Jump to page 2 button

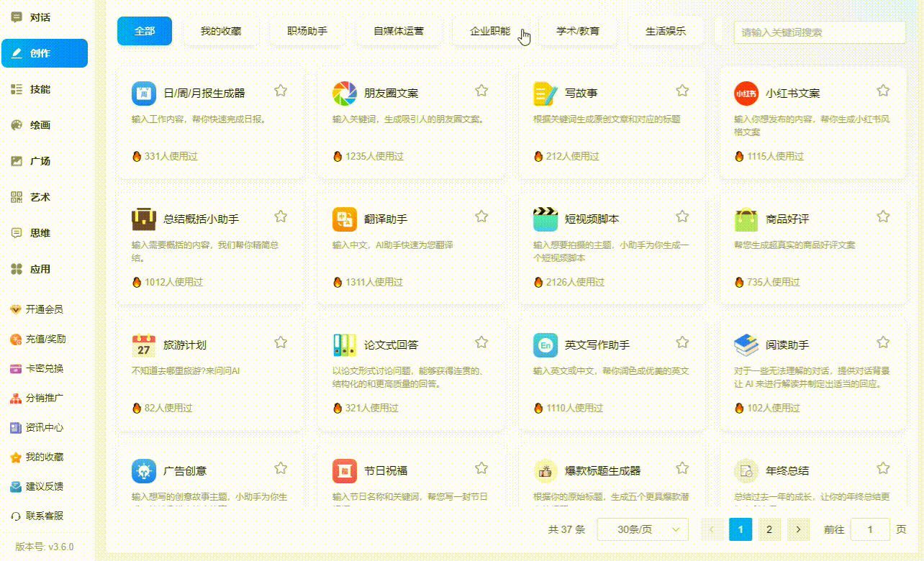tap(769, 530)
